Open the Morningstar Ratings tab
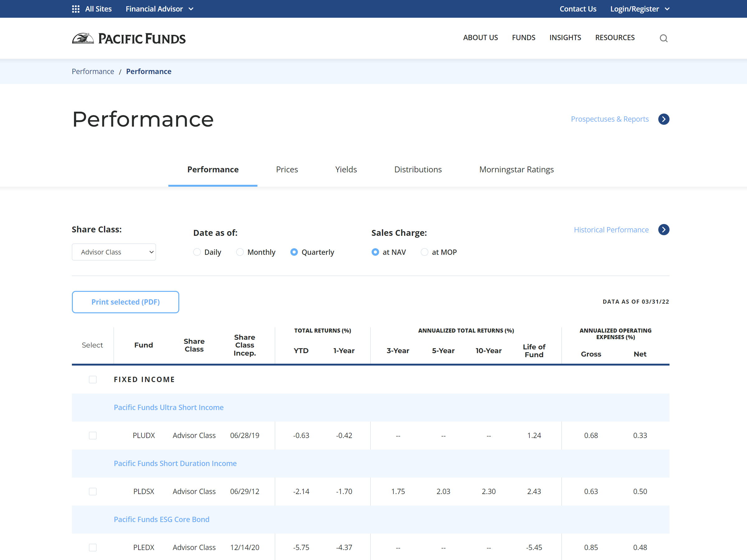 tap(516, 170)
